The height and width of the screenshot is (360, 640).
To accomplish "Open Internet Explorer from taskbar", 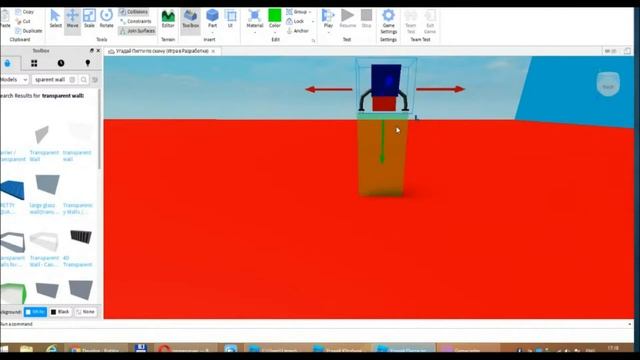I will point(51,349).
